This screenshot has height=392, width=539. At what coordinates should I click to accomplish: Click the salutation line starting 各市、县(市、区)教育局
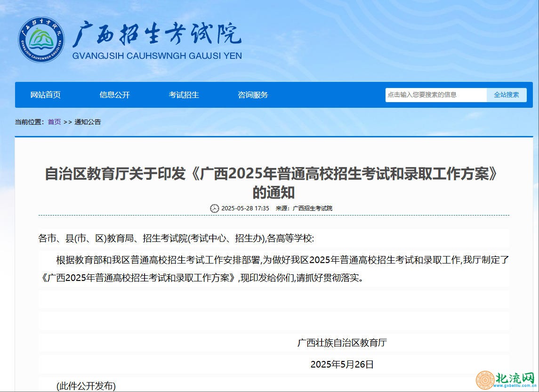(176, 239)
